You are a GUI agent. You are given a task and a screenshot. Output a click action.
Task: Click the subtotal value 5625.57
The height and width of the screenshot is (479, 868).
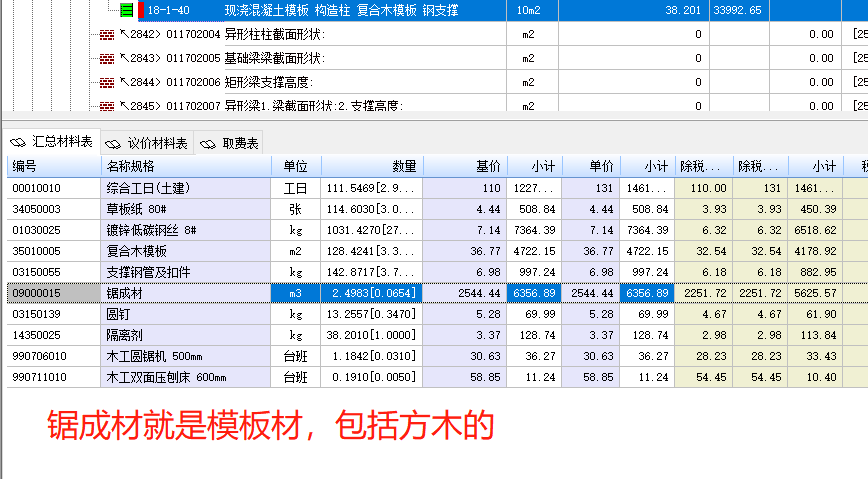click(x=815, y=293)
